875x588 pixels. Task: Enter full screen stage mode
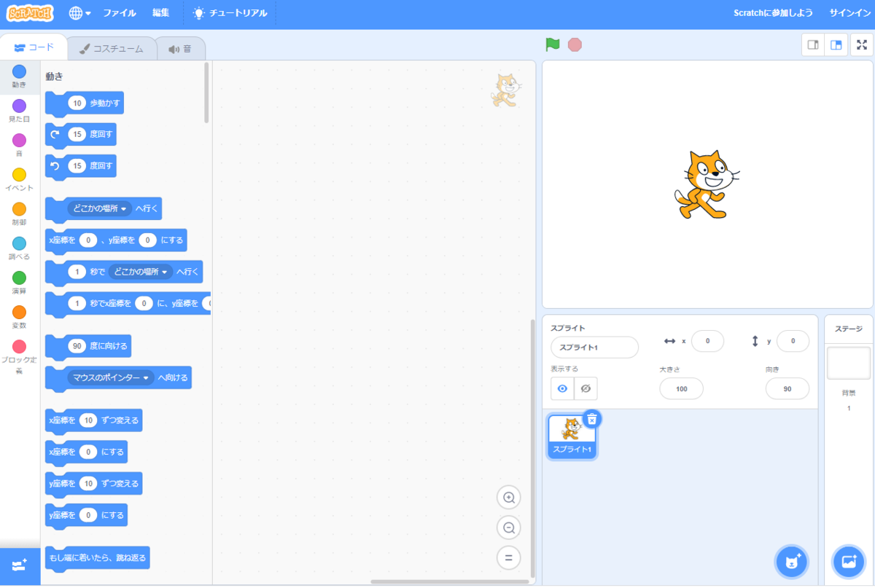coord(861,44)
